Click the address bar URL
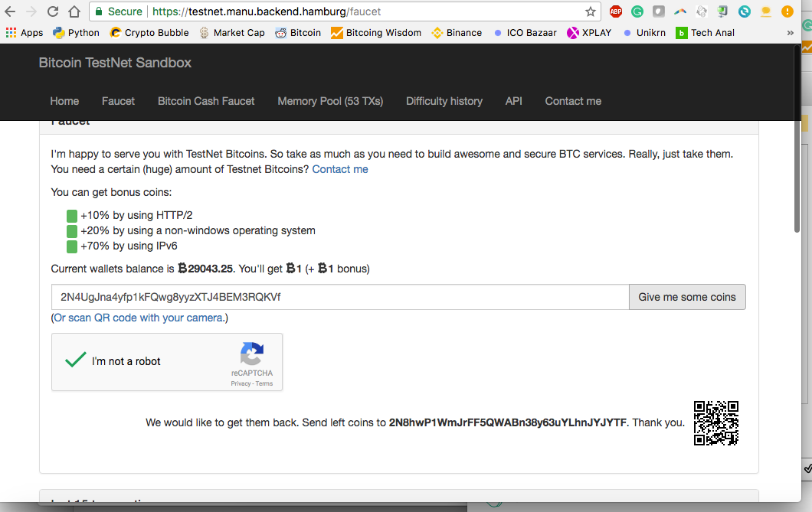Viewport: 812px width, 512px height. (267, 11)
